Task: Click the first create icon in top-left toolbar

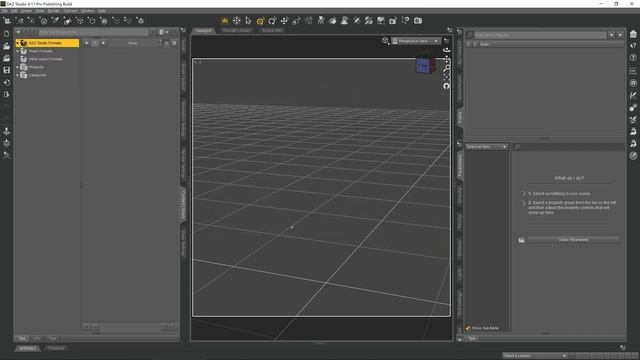Action: tap(7, 20)
